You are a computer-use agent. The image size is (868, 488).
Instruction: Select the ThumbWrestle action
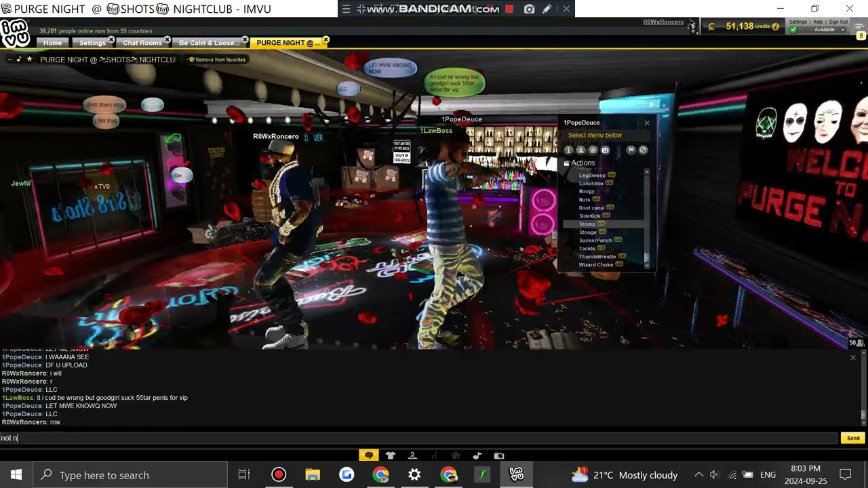tap(597, 257)
